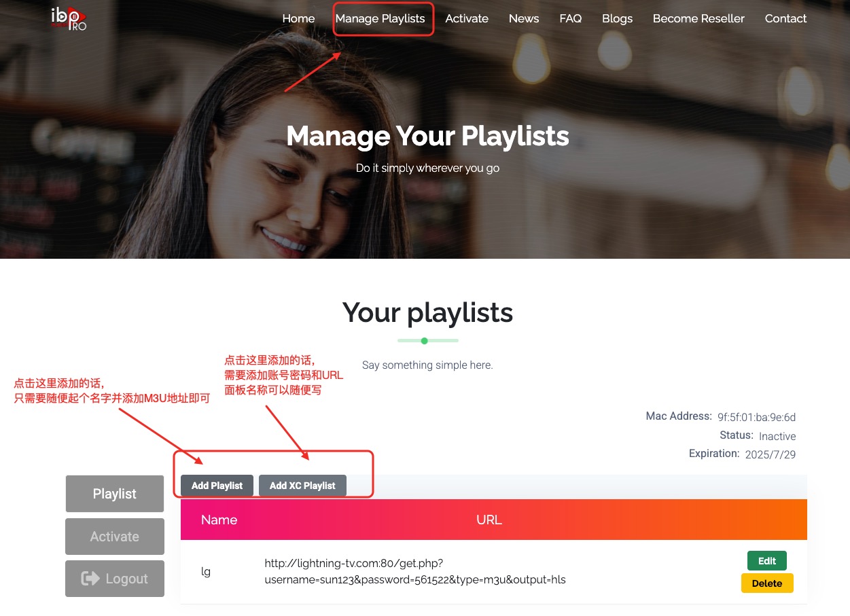The height and width of the screenshot is (616, 850).
Task: Click the IBO Pro logo
Action: point(69,18)
